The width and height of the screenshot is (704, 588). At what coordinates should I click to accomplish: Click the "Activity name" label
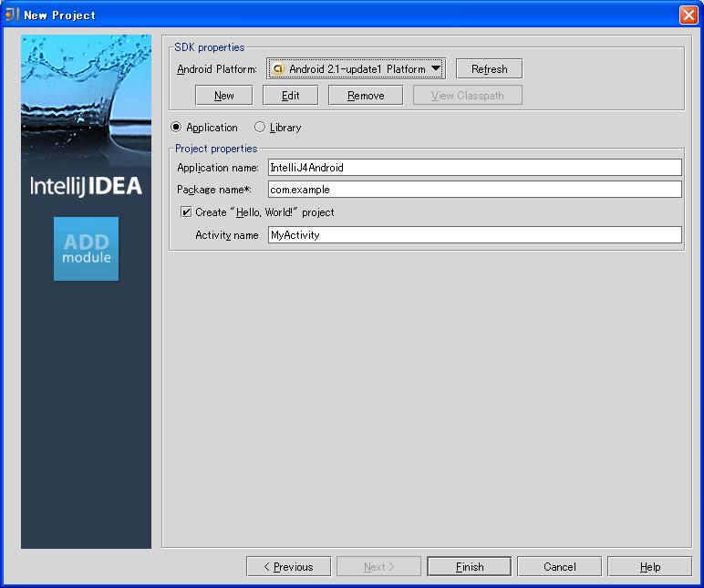tap(227, 235)
